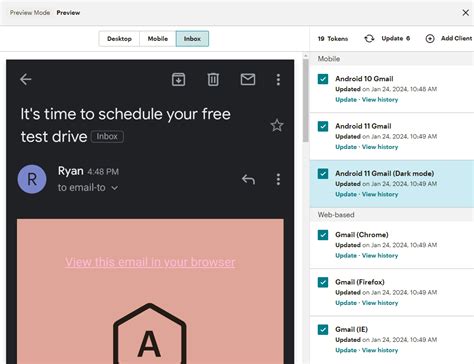474x364 pixels.
Task: Close the preview with the X button
Action: [466, 13]
